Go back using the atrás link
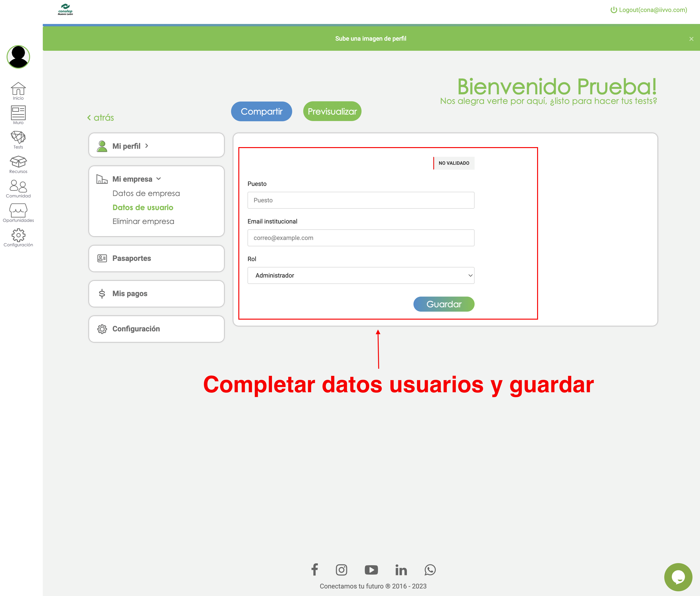Image resolution: width=700 pixels, height=596 pixels. 100,118
